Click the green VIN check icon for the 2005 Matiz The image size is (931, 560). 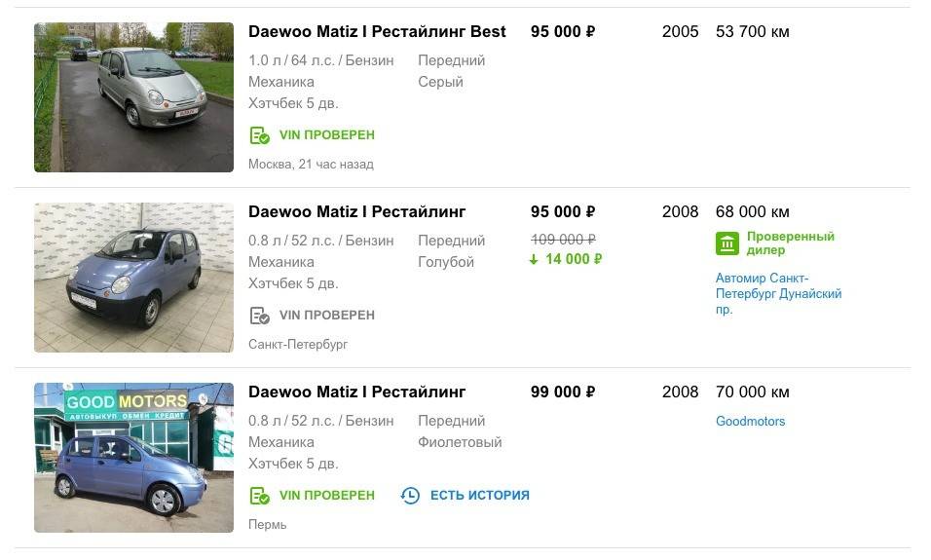coord(259,135)
